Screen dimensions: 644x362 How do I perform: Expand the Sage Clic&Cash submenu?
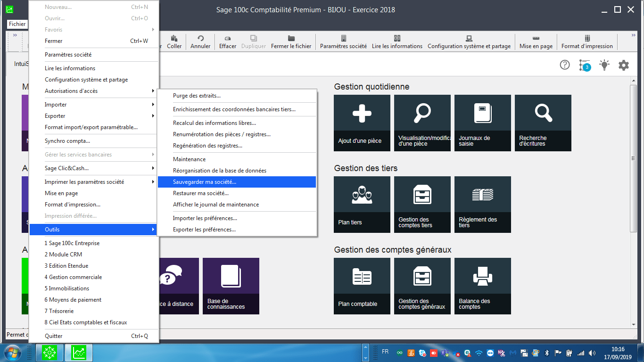click(x=94, y=168)
